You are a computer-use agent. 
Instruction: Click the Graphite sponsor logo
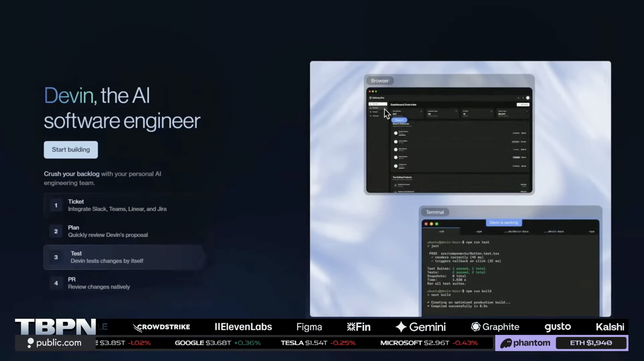coord(495,327)
